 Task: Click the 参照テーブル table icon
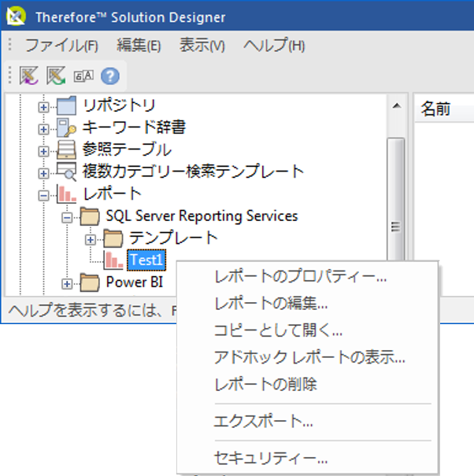coord(67,149)
